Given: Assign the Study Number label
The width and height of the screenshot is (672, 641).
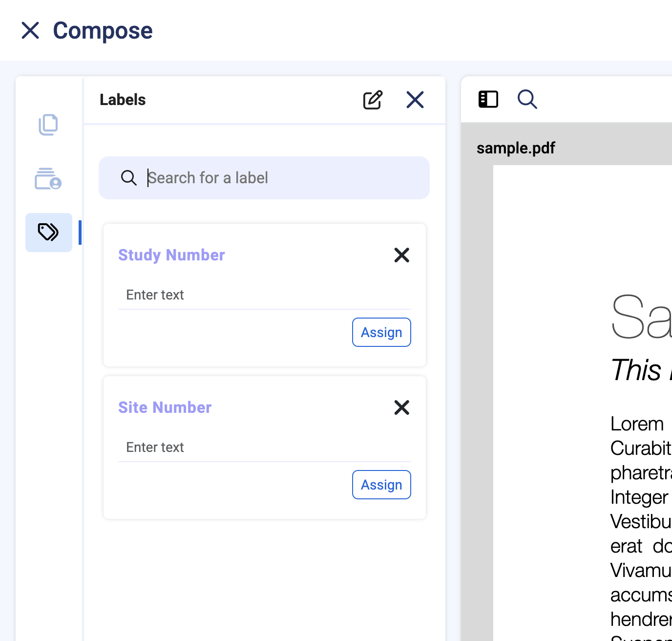Looking at the screenshot, I should [x=381, y=333].
